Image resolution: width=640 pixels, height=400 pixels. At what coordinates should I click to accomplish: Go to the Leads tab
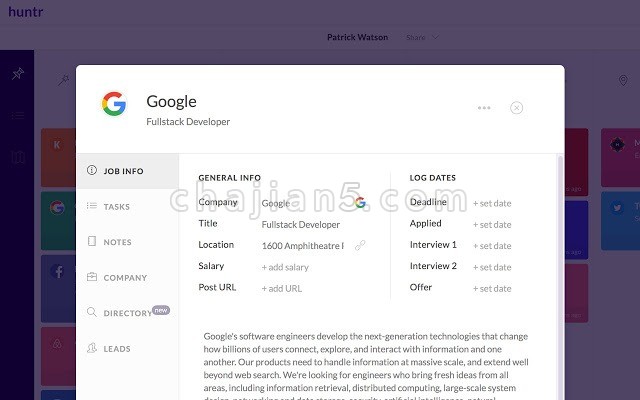click(x=116, y=349)
